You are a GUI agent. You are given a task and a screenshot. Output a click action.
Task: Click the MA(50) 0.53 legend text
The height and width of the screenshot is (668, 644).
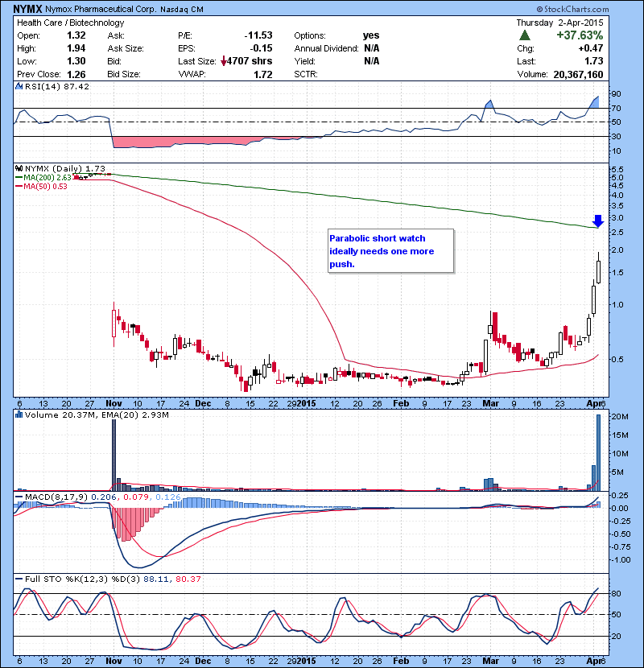point(45,186)
